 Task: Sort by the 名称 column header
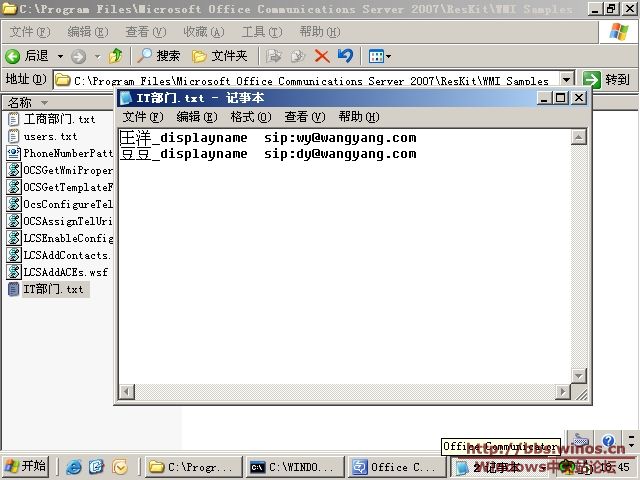(57, 102)
